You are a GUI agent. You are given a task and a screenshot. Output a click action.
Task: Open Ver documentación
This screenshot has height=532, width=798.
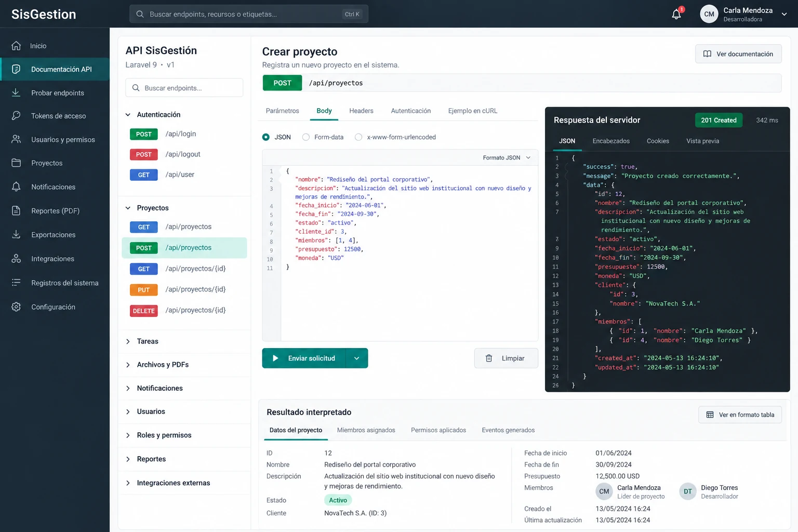(x=738, y=54)
